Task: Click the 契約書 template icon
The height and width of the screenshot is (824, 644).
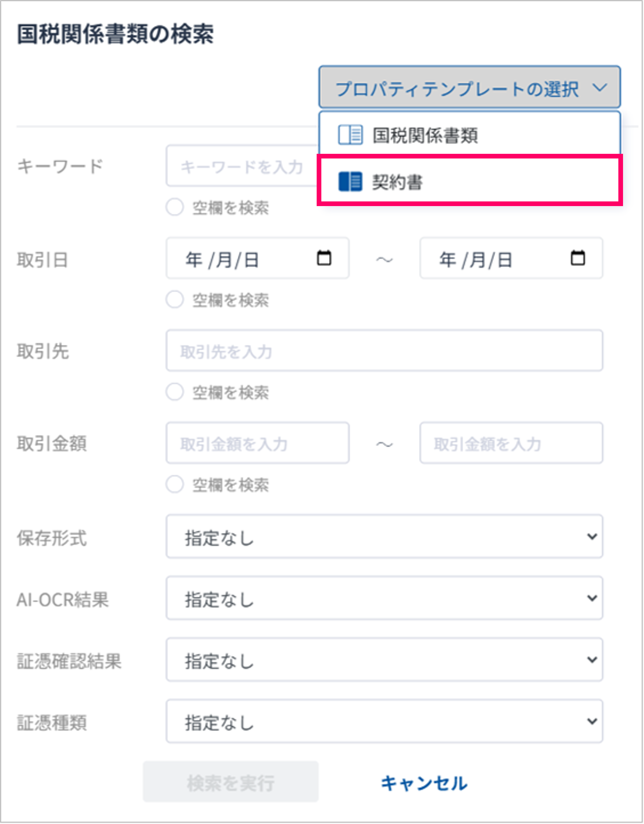Action: [x=350, y=181]
